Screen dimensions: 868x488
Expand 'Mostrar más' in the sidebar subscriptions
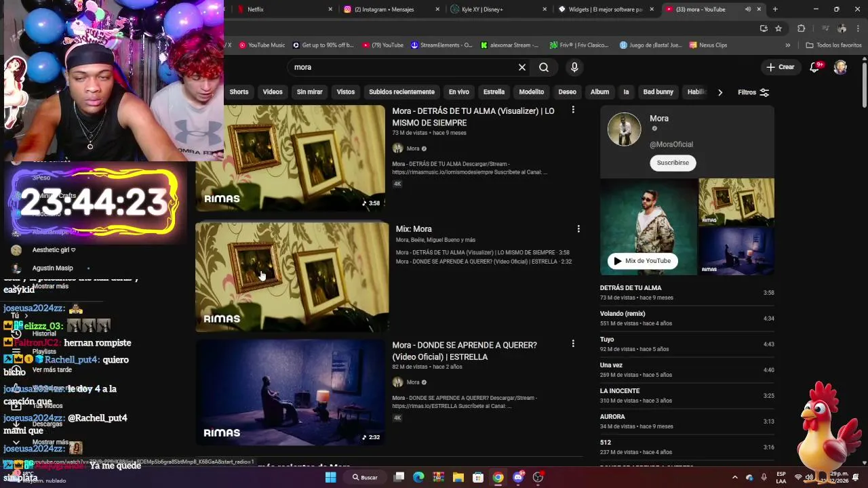click(51, 286)
